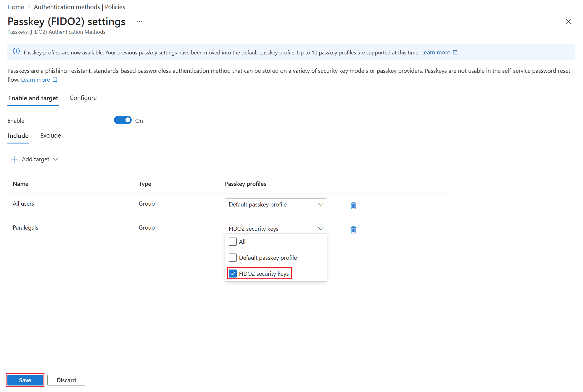
Task: Click the Type column header
Action: pyautogui.click(x=145, y=184)
